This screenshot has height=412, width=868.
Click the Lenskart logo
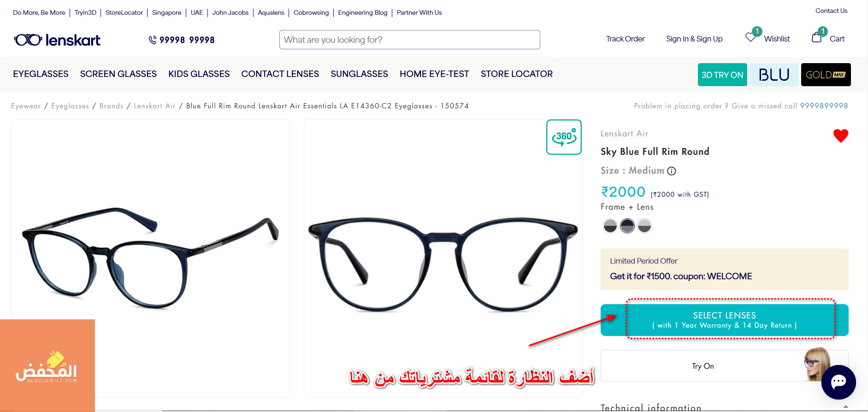point(57,40)
